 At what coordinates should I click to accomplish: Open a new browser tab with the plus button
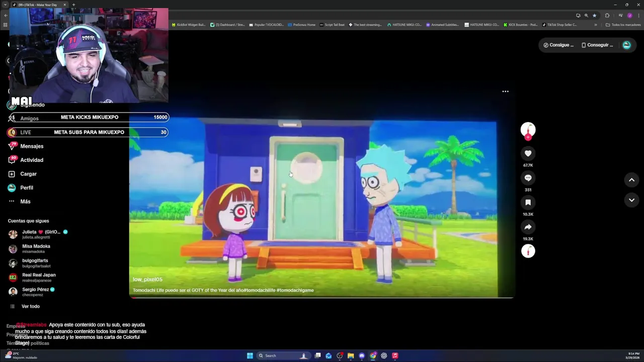click(x=73, y=5)
